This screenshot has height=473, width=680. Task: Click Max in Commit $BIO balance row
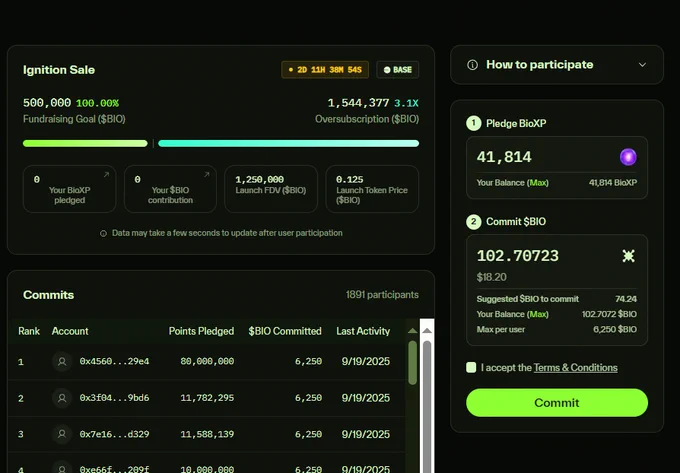tap(538, 314)
